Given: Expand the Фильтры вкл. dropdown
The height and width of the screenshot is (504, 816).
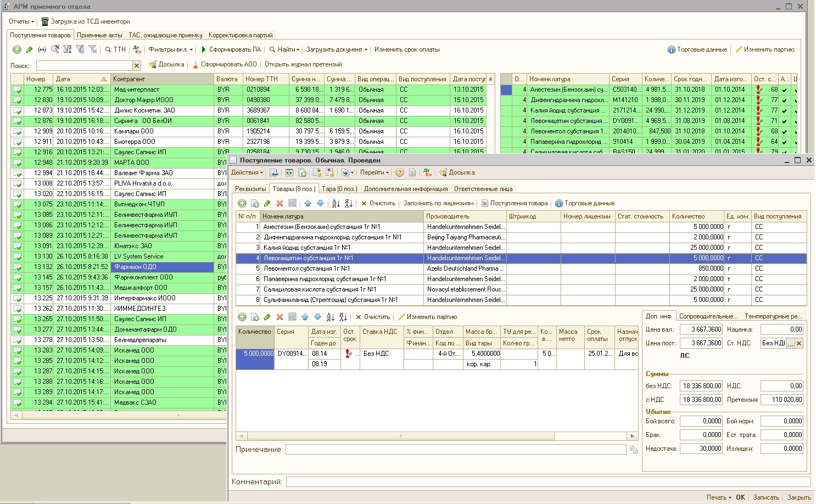Looking at the screenshot, I should coord(170,49).
